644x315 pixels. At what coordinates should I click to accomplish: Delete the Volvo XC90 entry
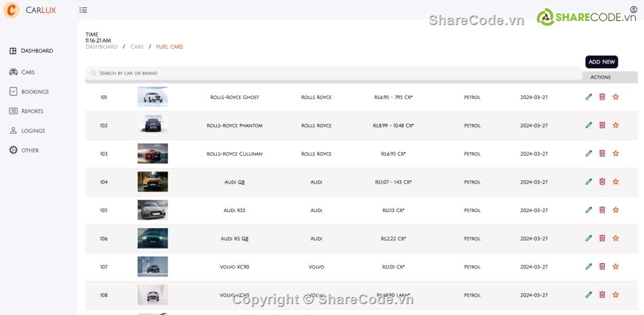(602, 266)
